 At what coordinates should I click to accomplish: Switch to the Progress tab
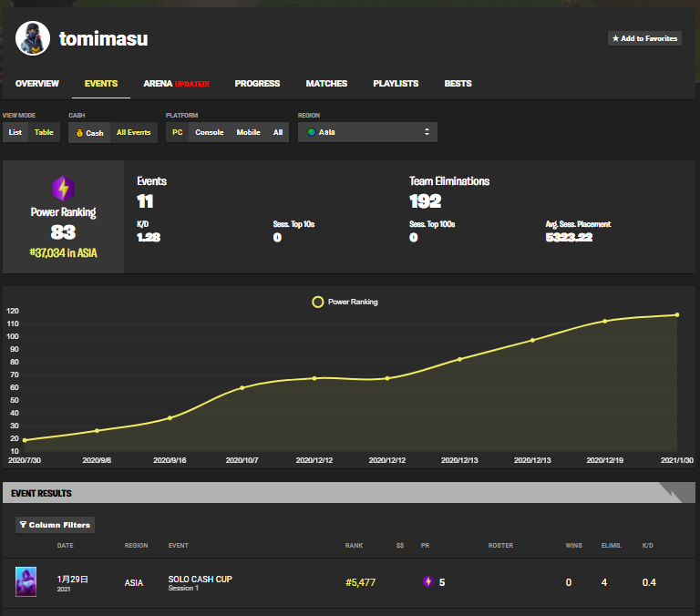(x=257, y=84)
